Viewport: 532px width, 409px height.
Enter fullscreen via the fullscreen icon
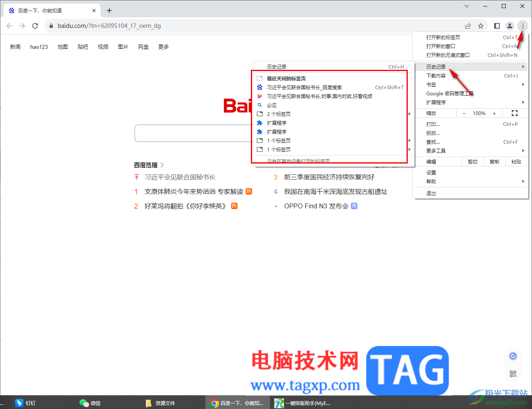tap(514, 113)
